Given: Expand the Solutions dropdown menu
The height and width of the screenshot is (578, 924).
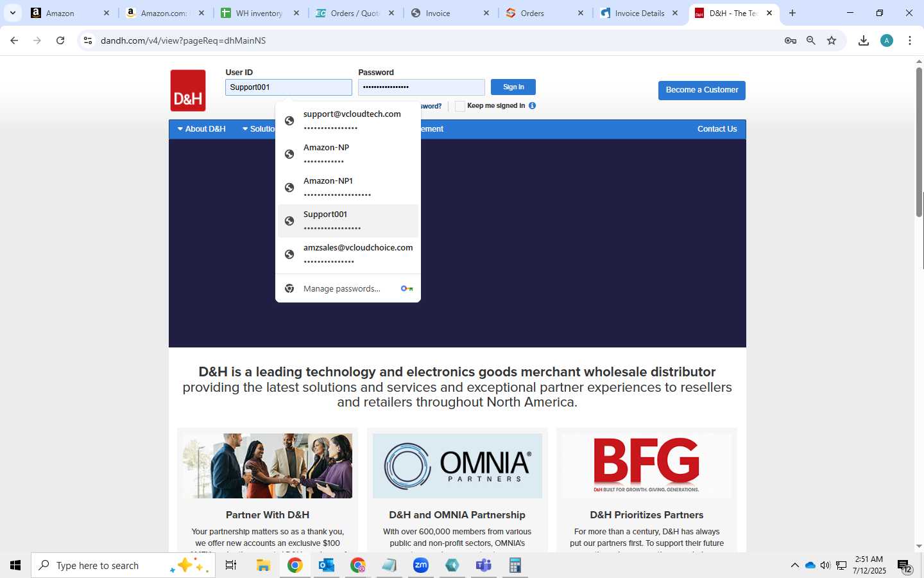Looking at the screenshot, I should 259,129.
